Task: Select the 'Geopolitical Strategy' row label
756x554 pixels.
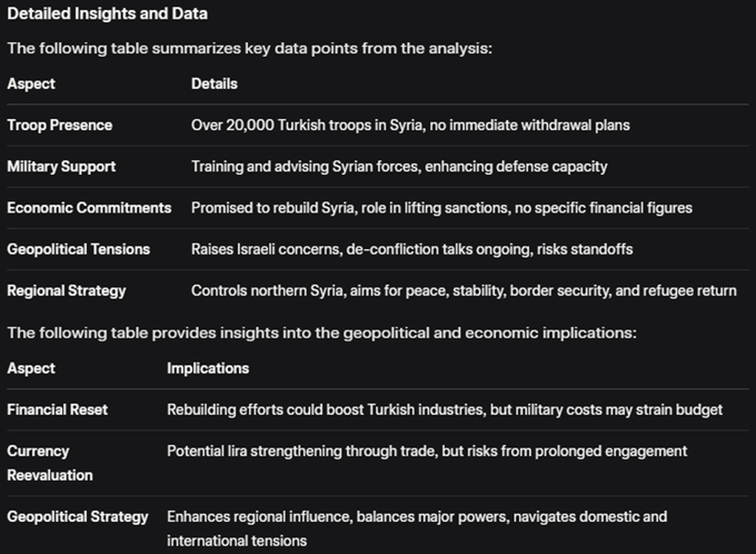Action: tap(78, 517)
